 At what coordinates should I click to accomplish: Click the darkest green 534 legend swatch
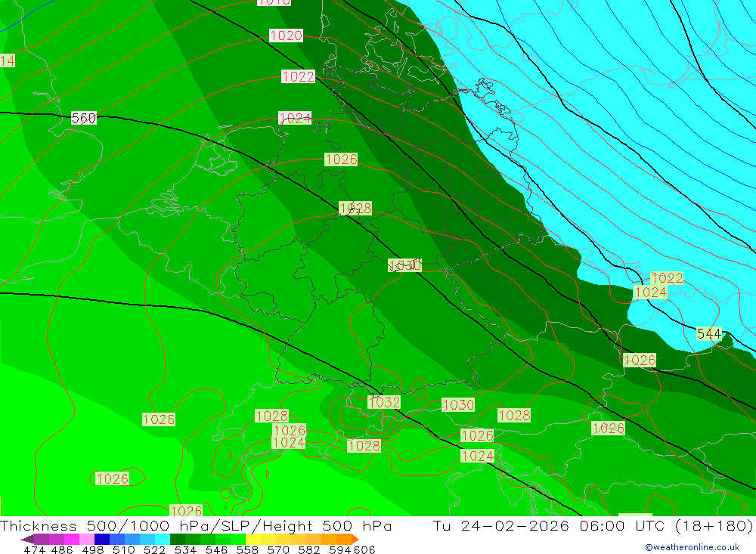178,539
